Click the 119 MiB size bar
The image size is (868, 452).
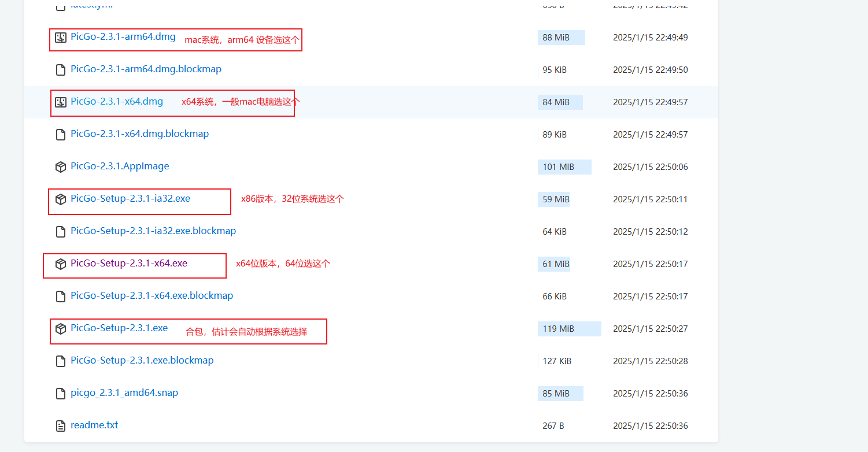(569, 329)
